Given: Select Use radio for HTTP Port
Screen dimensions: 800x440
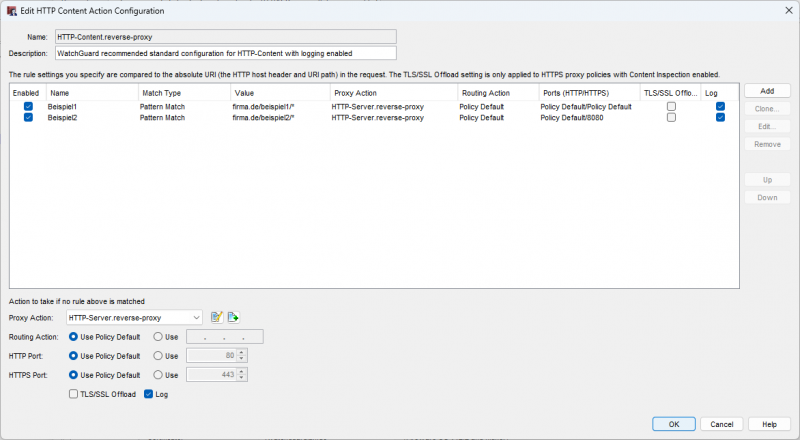Looking at the screenshot, I should pos(158,356).
